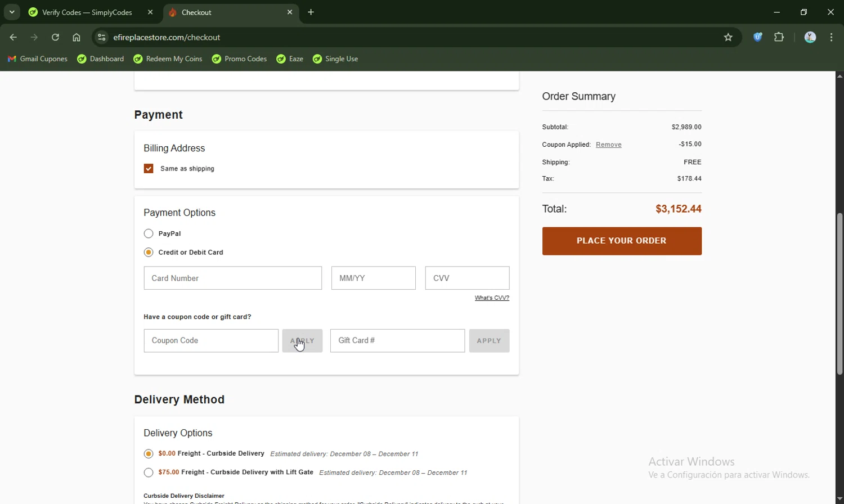This screenshot has height=504, width=844.
Task: Restore down the browser window
Action: tap(803, 12)
